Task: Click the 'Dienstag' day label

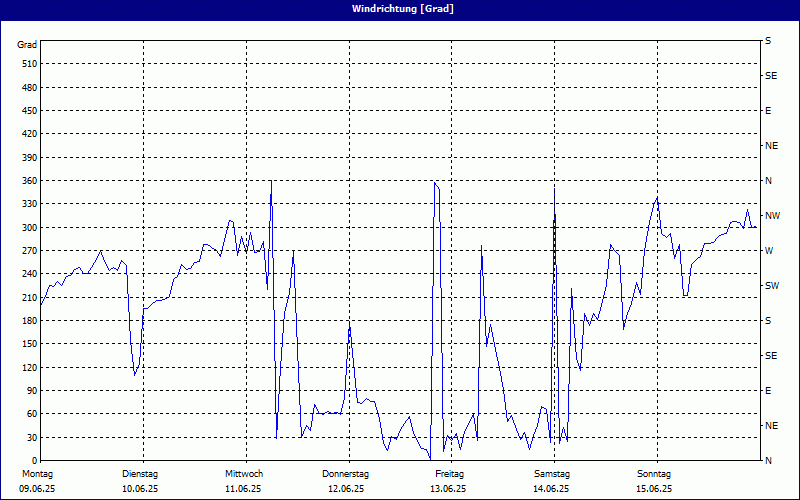Action: pyautogui.click(x=140, y=474)
